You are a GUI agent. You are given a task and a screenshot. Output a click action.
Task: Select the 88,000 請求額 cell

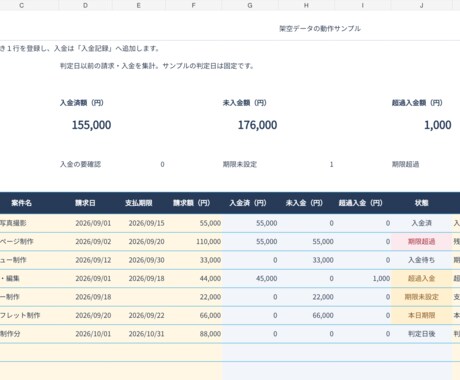pyautogui.click(x=194, y=334)
